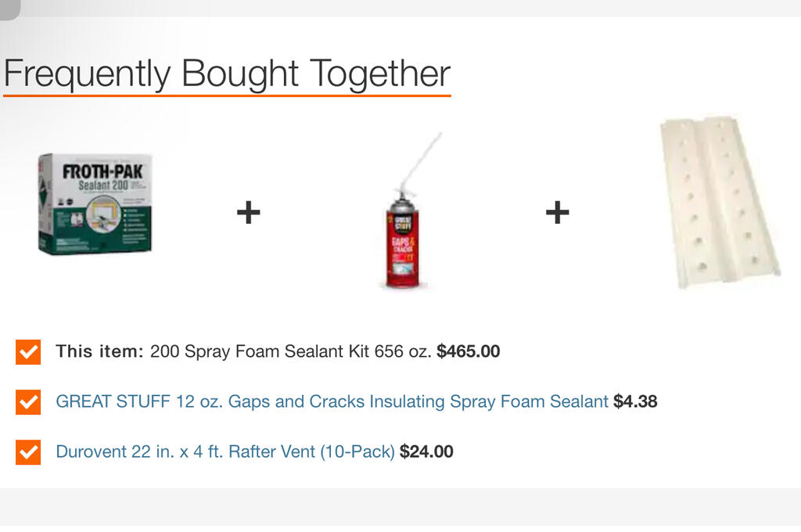Click the $465.00 price

469,351
